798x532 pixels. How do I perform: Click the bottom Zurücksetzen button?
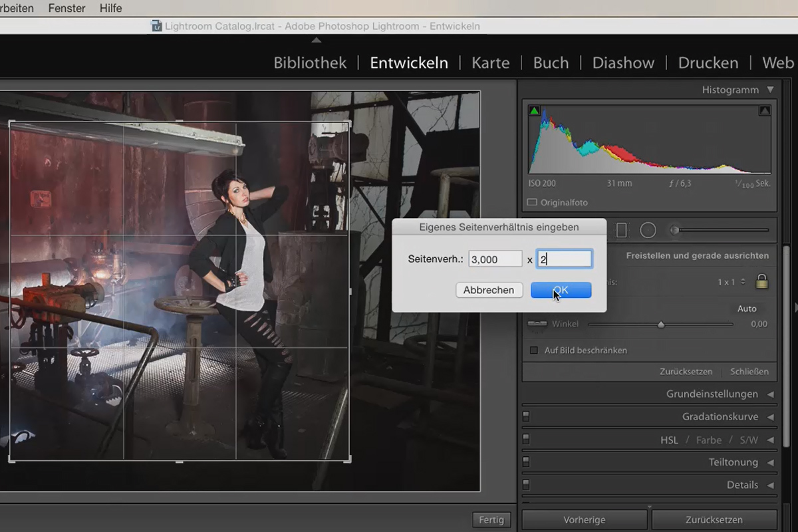click(x=714, y=519)
